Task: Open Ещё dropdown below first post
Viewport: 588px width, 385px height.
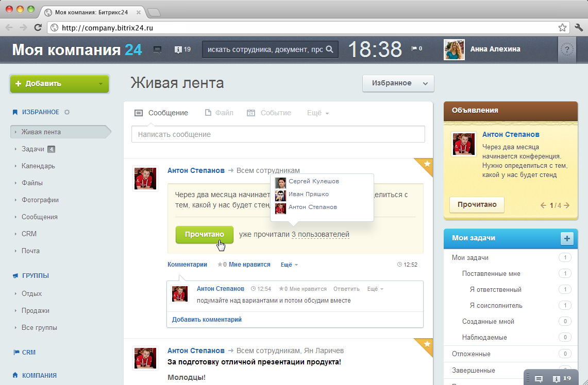Action: point(289,265)
